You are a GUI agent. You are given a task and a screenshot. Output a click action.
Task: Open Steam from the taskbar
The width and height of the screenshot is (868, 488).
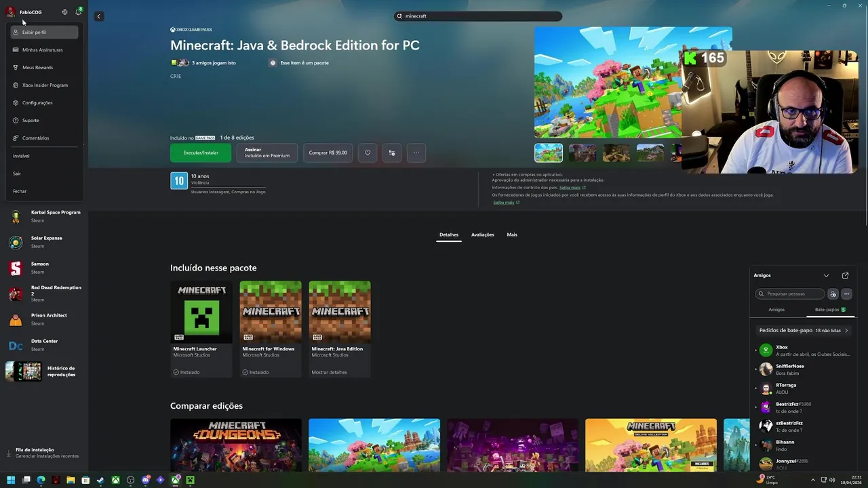[100, 480]
